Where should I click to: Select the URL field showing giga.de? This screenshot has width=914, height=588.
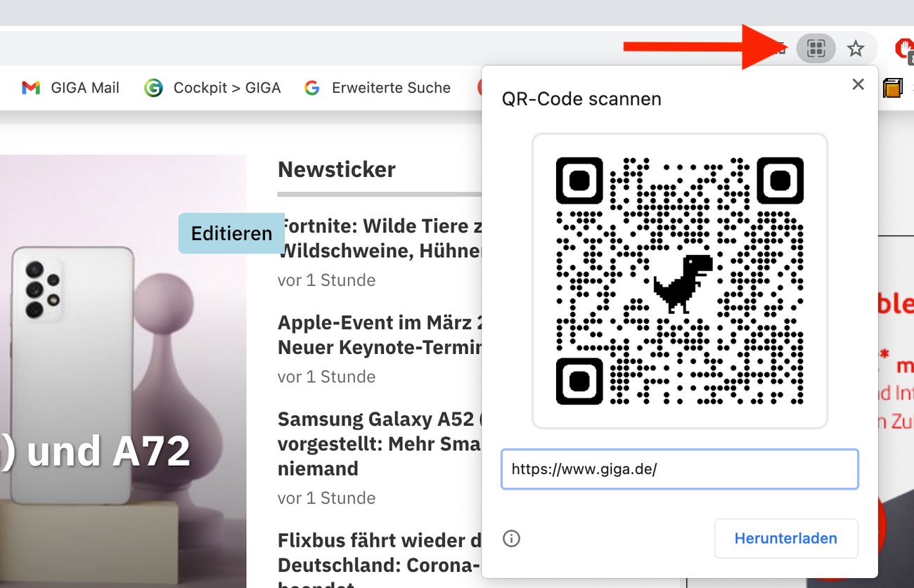[679, 469]
